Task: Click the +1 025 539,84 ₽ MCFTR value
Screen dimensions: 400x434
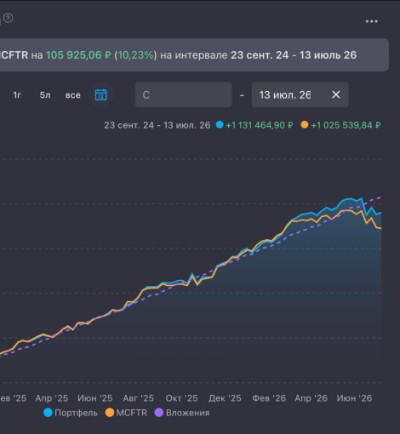Action: click(x=346, y=125)
